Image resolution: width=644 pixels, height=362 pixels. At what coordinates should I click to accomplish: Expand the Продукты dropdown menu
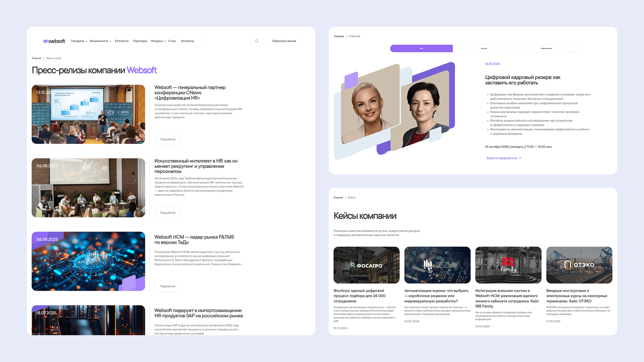(x=78, y=41)
